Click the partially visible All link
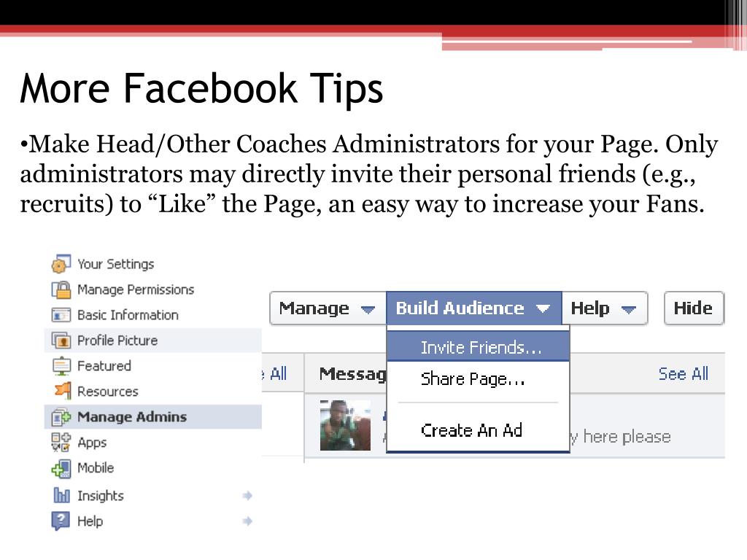The image size is (747, 560). click(276, 374)
